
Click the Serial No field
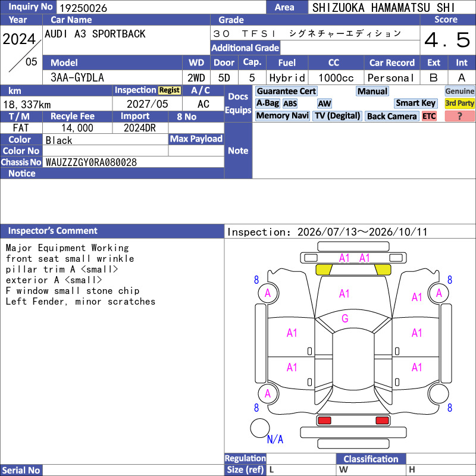(133, 470)
